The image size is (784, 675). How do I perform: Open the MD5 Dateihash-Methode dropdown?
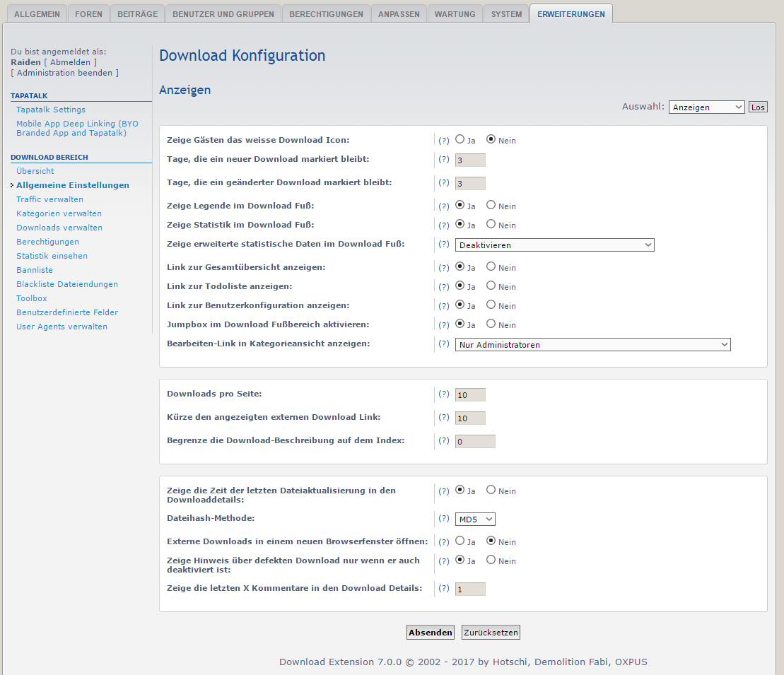475,520
